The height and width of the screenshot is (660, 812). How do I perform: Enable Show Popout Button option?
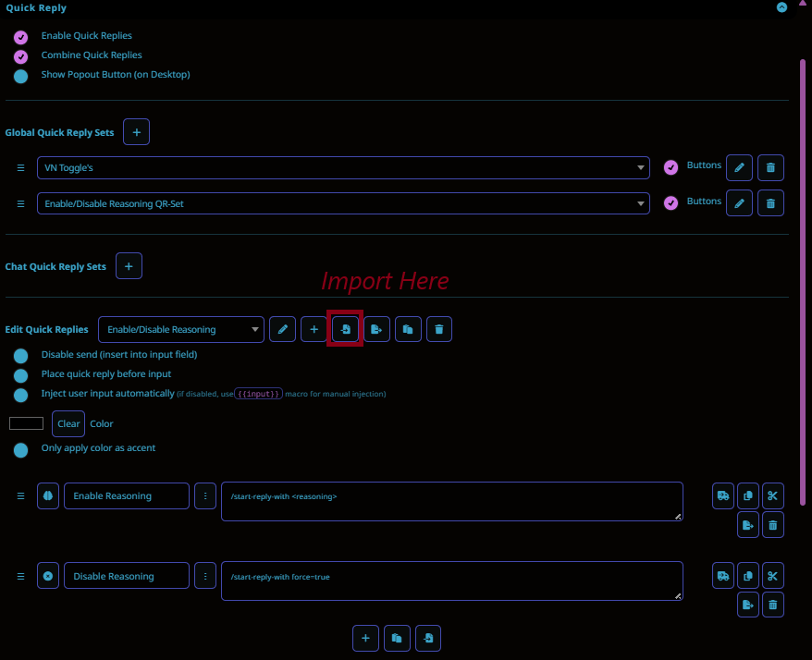coord(20,76)
